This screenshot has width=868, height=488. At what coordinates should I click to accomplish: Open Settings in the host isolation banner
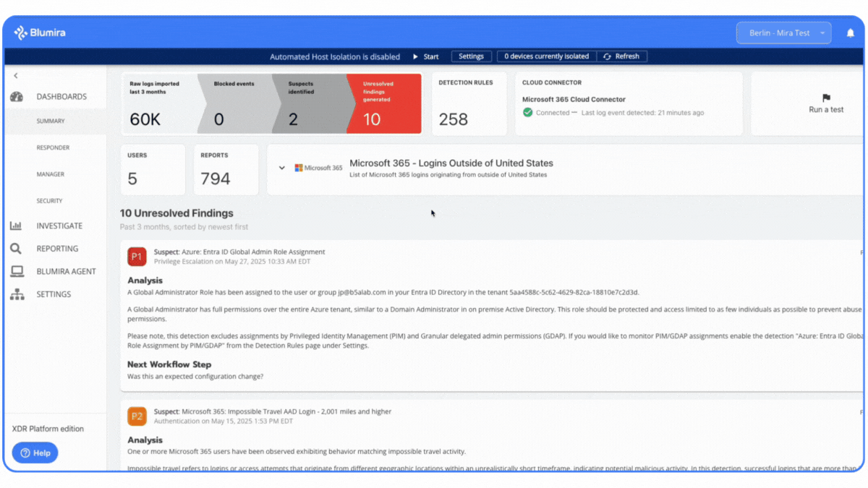point(471,56)
